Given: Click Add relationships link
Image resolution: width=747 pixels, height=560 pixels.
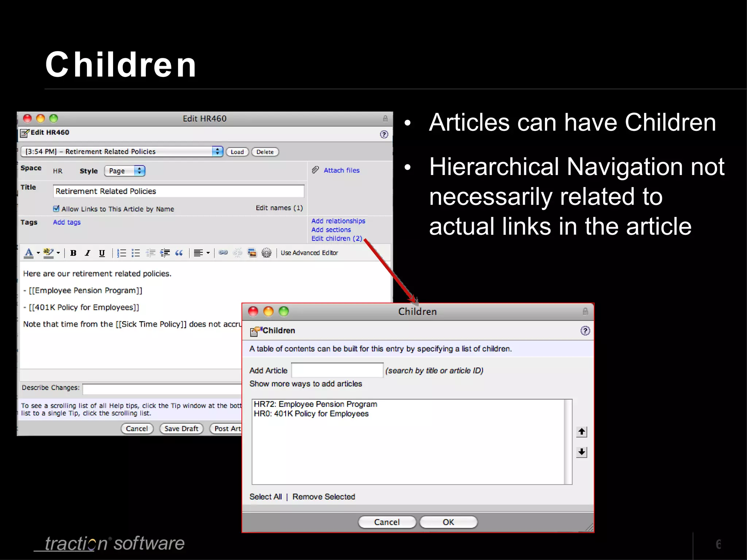Looking at the screenshot, I should coord(338,221).
